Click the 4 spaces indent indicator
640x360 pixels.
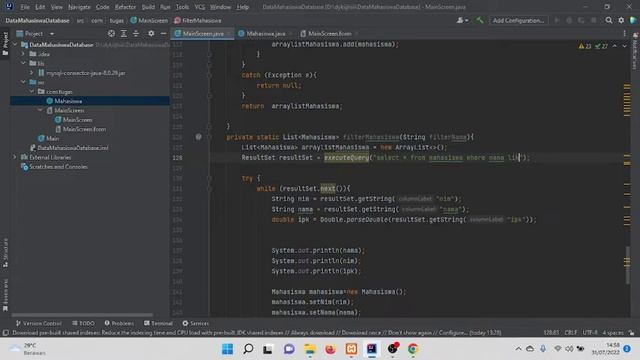(613, 333)
